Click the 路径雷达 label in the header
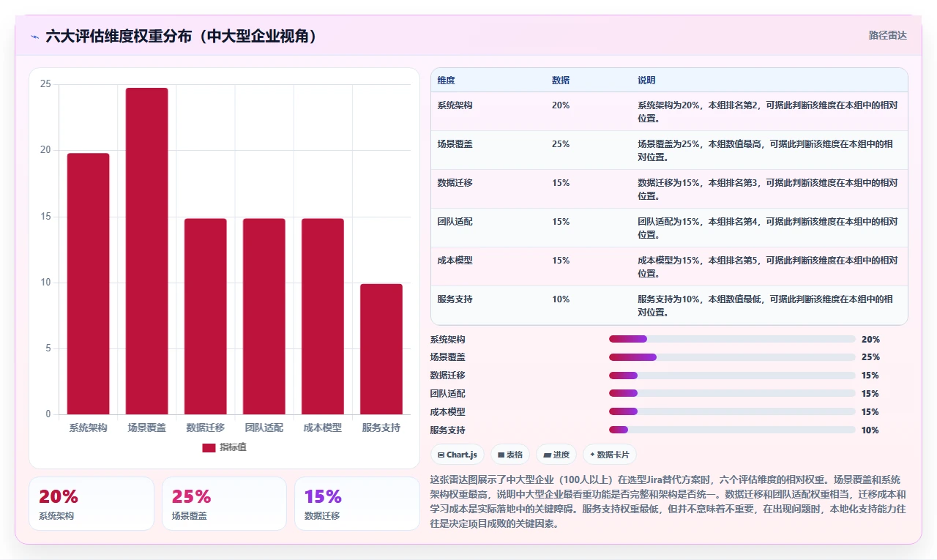The image size is (937, 560). [x=887, y=35]
